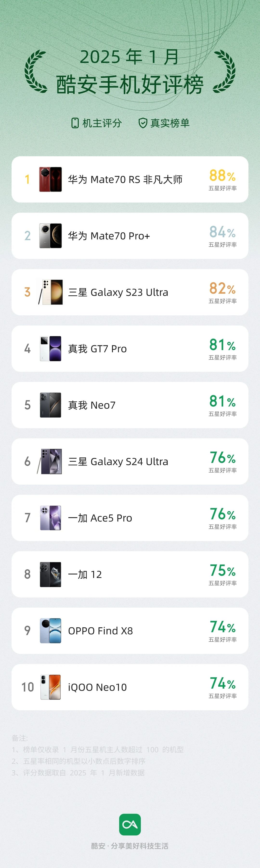
Task: Click the 一加 12 ranking entry
Action: tap(130, 574)
